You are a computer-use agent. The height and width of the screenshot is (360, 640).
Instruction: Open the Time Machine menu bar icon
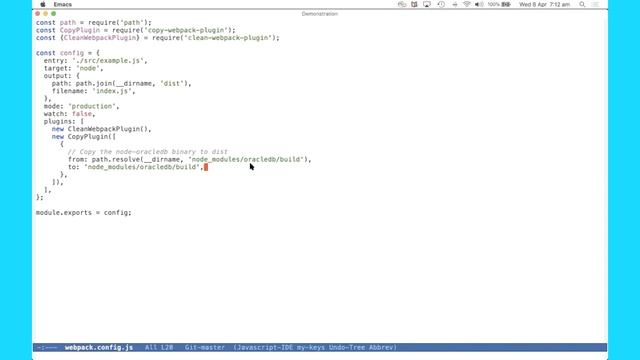pyautogui.click(x=441, y=4)
